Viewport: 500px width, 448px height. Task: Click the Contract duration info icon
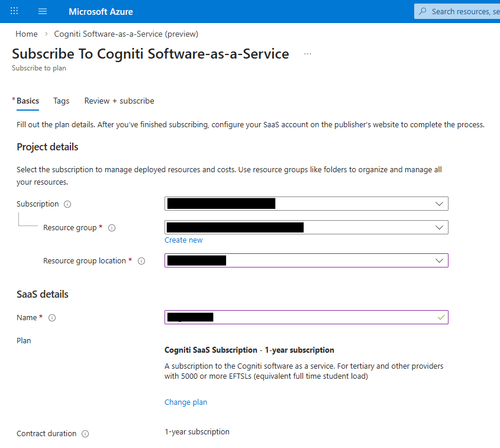[x=85, y=434]
